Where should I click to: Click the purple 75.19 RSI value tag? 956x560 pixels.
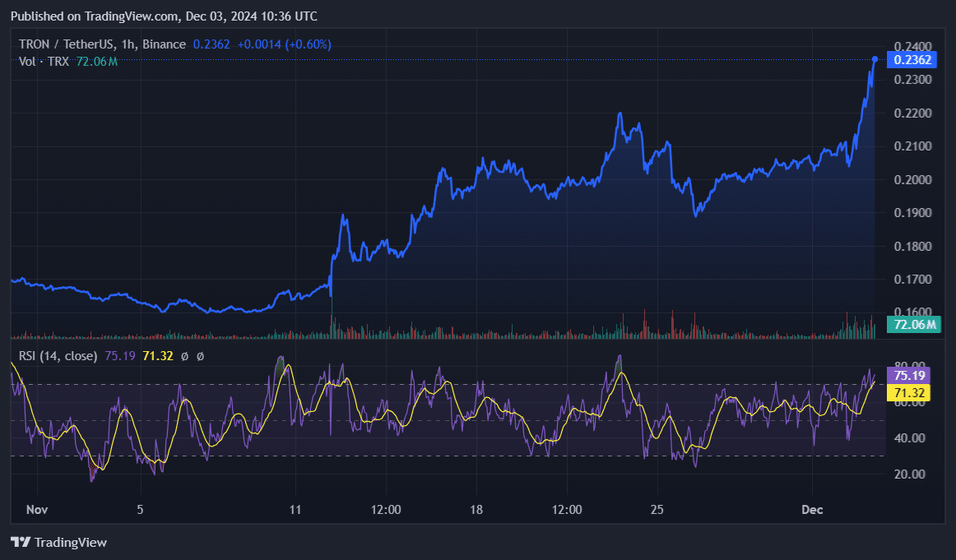pyautogui.click(x=910, y=376)
